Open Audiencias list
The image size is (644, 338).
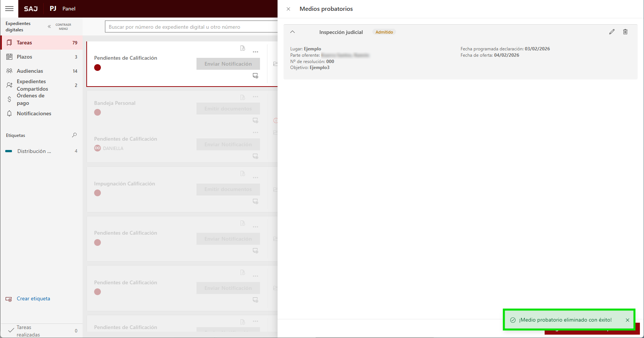30,71
